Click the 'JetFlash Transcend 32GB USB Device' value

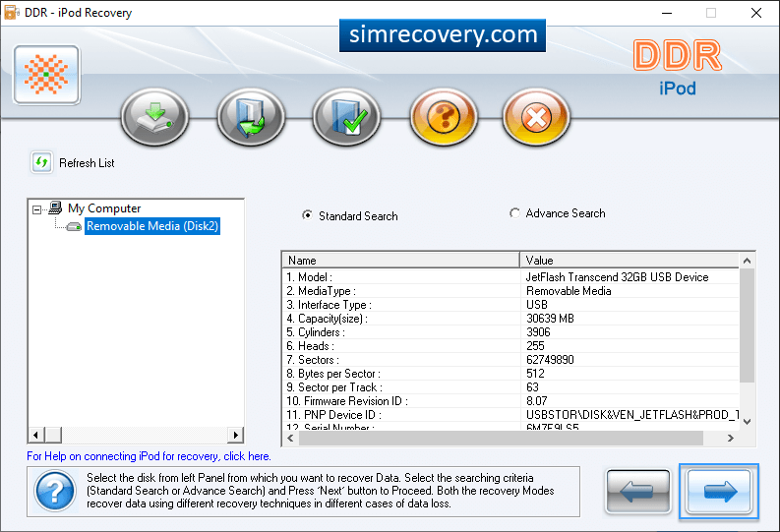point(618,277)
